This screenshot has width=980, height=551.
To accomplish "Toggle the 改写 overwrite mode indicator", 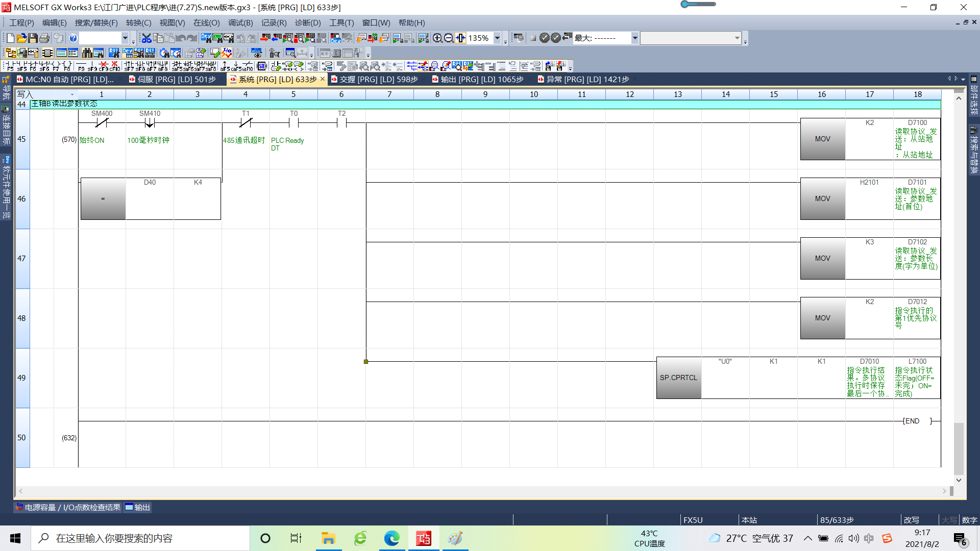I will [911, 520].
